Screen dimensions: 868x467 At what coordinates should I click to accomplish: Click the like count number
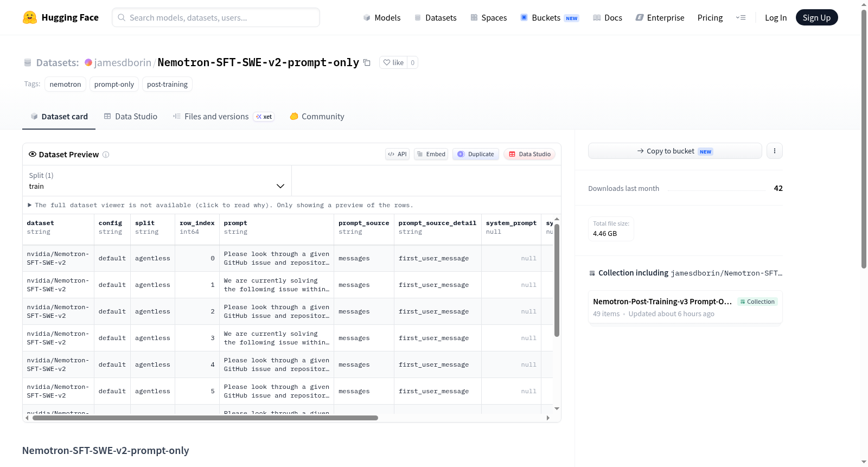pyautogui.click(x=413, y=62)
